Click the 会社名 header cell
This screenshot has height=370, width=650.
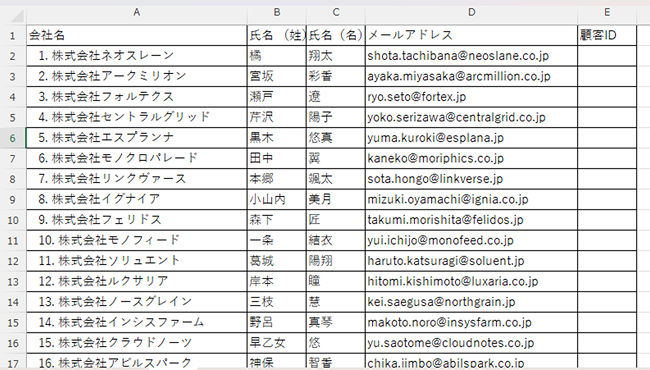(137, 35)
